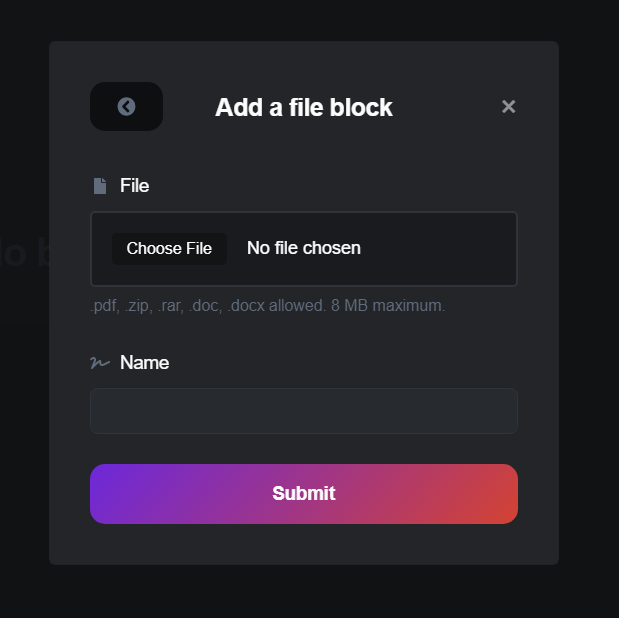
Task: Close the Add a file block dialog
Action: coord(508,107)
